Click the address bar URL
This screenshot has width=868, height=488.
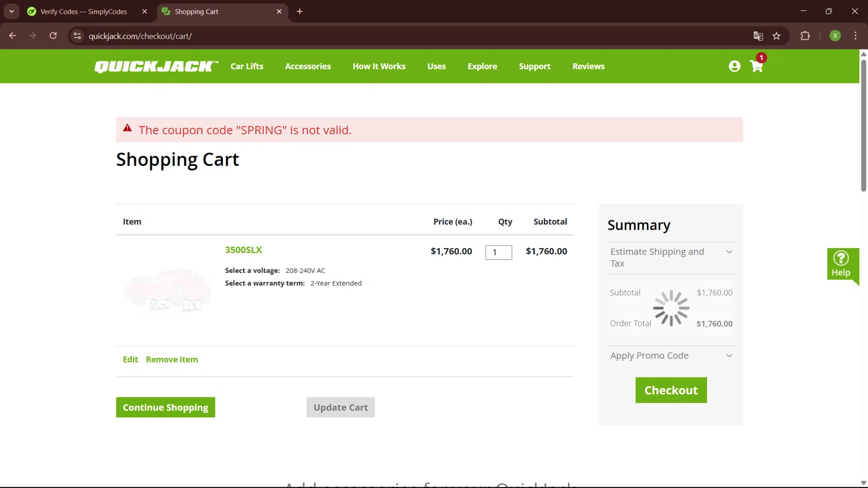click(140, 36)
